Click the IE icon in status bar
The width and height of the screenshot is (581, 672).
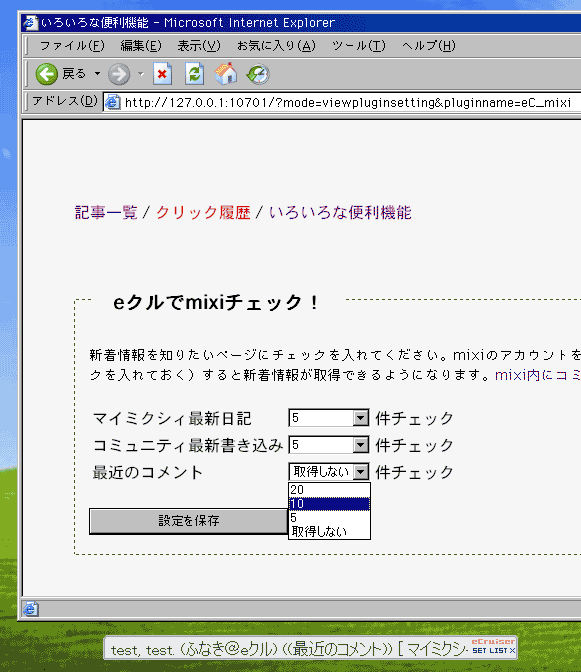point(30,609)
